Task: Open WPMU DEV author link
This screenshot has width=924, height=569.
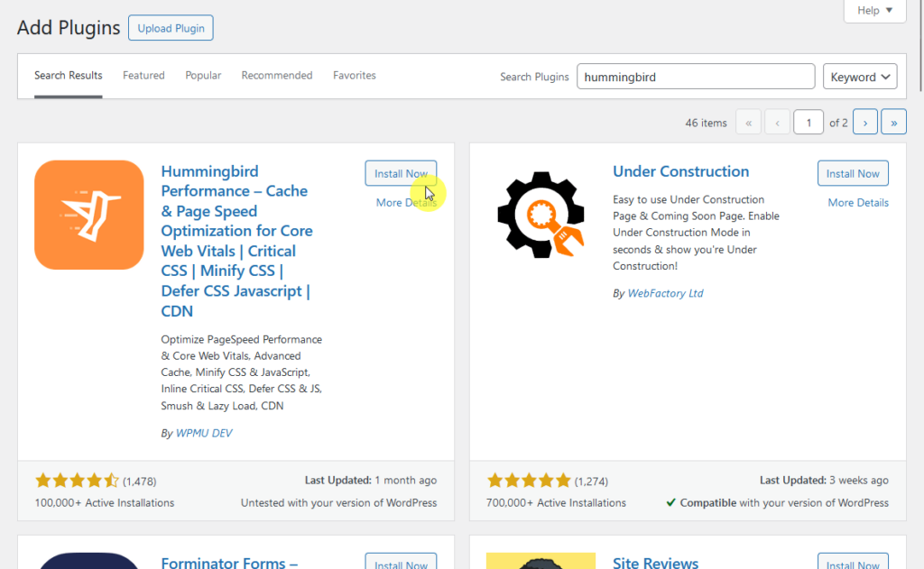Action: [204, 433]
